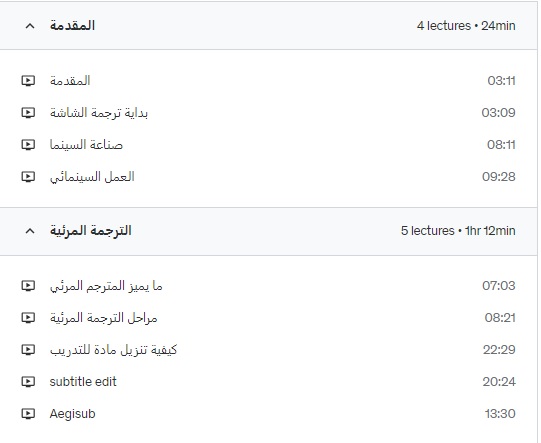Click video icon beside Aegisub lecture
The image size is (541, 443).
pyautogui.click(x=28, y=414)
